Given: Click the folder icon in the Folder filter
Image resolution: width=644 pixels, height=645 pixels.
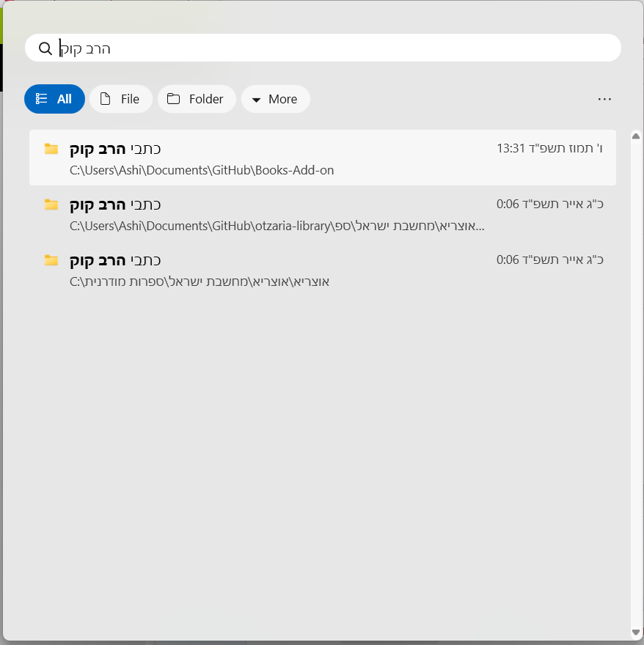Looking at the screenshot, I should pyautogui.click(x=173, y=99).
